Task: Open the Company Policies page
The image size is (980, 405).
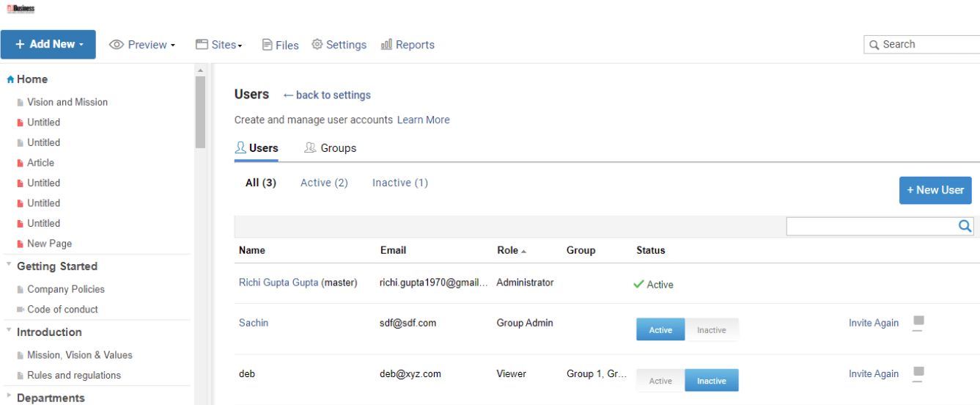Action: [x=66, y=289]
